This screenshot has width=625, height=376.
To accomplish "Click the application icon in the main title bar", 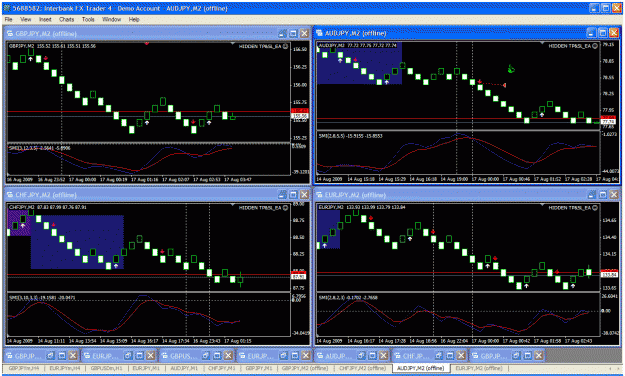I will click(x=7, y=8).
